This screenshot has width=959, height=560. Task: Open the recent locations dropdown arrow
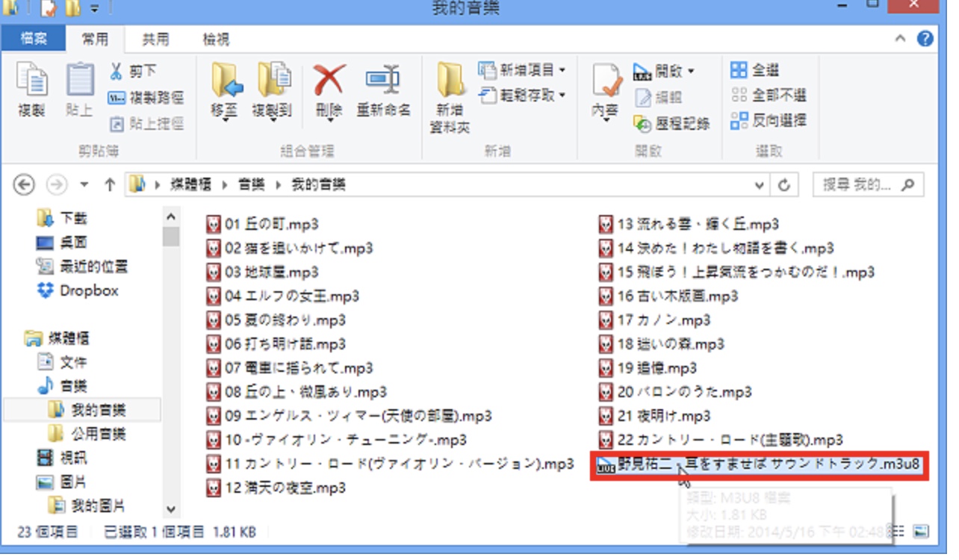click(84, 184)
